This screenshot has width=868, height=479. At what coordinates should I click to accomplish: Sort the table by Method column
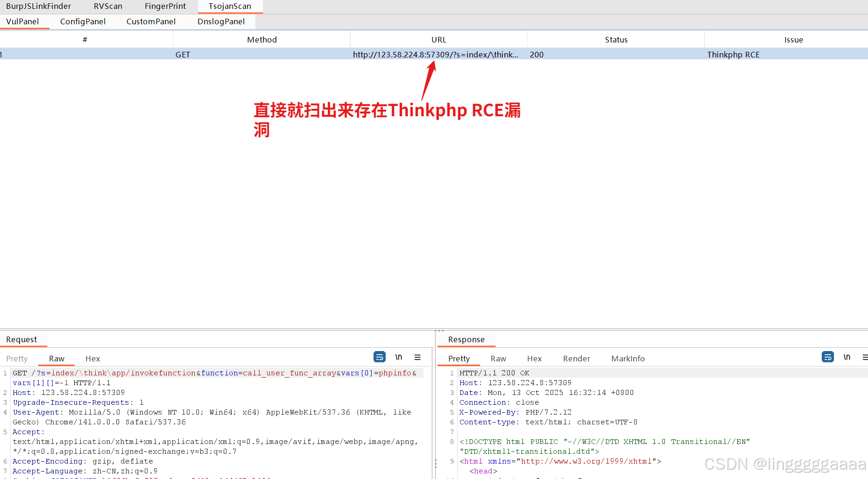click(262, 40)
